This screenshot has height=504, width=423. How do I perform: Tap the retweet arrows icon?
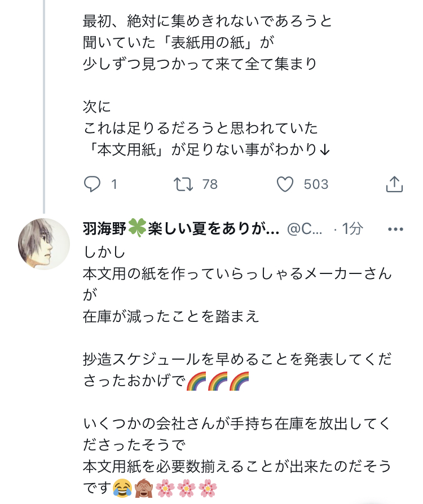coord(182,184)
